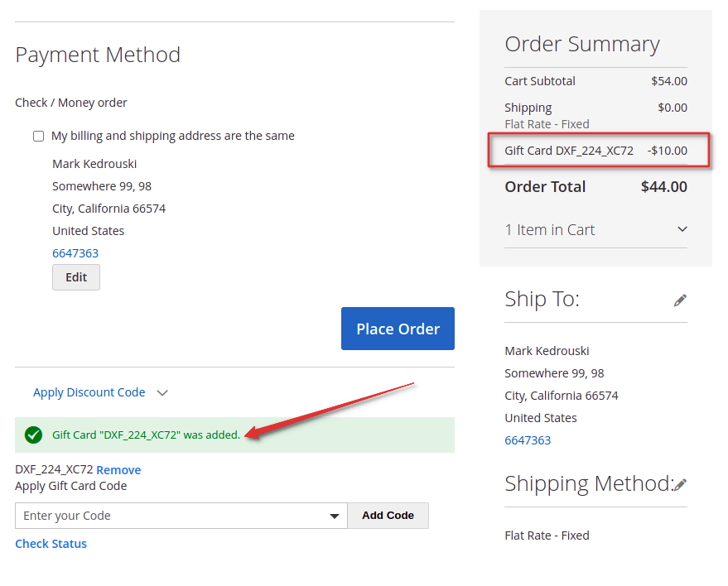Image resolution: width=728 pixels, height=586 pixels.
Task: Click the pencil icon next to Shipping Method
Action: coord(680,485)
